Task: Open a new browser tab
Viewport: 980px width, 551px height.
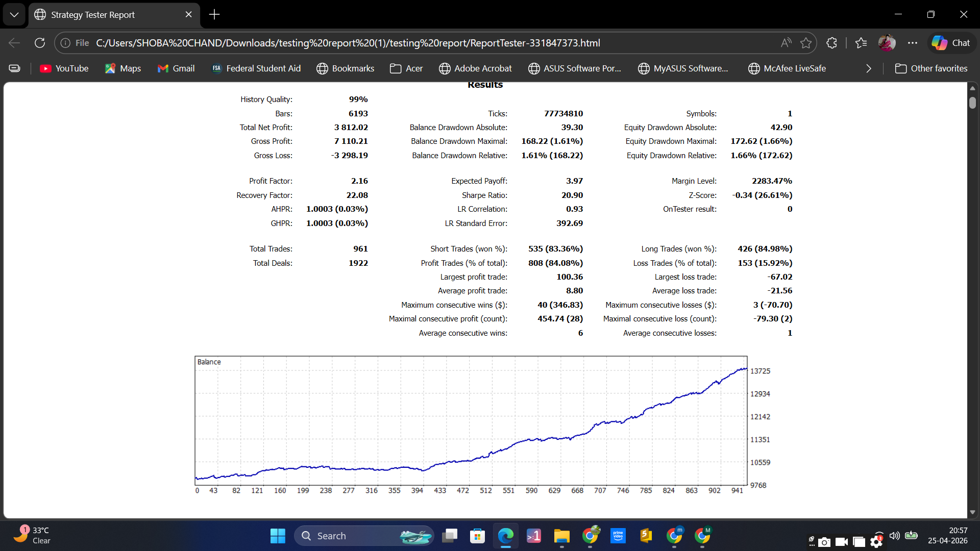Action: click(214, 14)
